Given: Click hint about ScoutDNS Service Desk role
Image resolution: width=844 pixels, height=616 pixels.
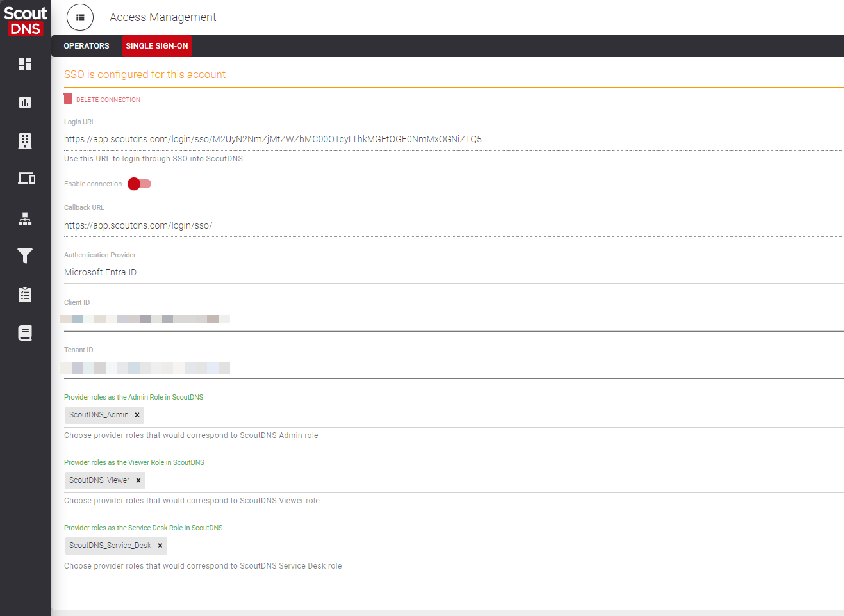Looking at the screenshot, I should (x=203, y=566).
